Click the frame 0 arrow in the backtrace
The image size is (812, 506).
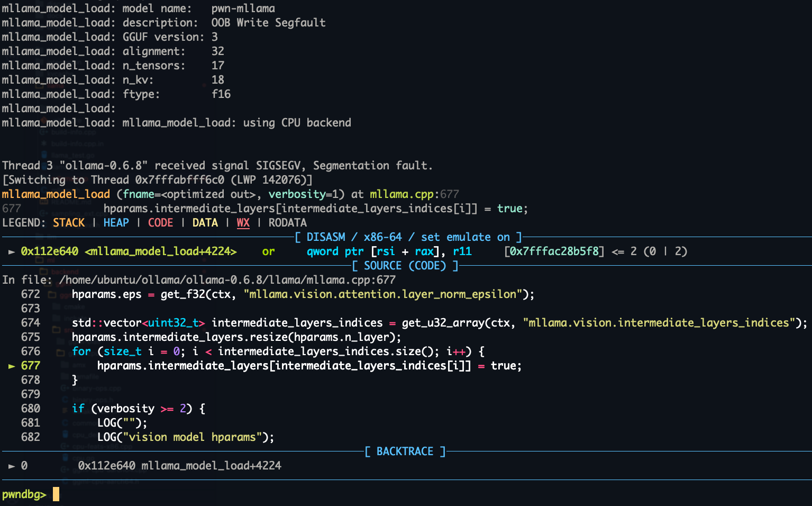11,466
